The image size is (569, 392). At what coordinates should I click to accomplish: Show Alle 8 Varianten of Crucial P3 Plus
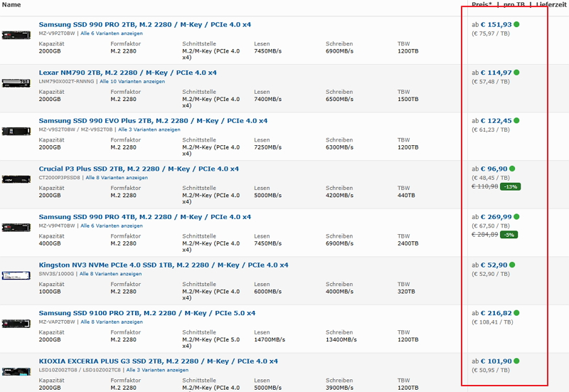[x=117, y=178]
